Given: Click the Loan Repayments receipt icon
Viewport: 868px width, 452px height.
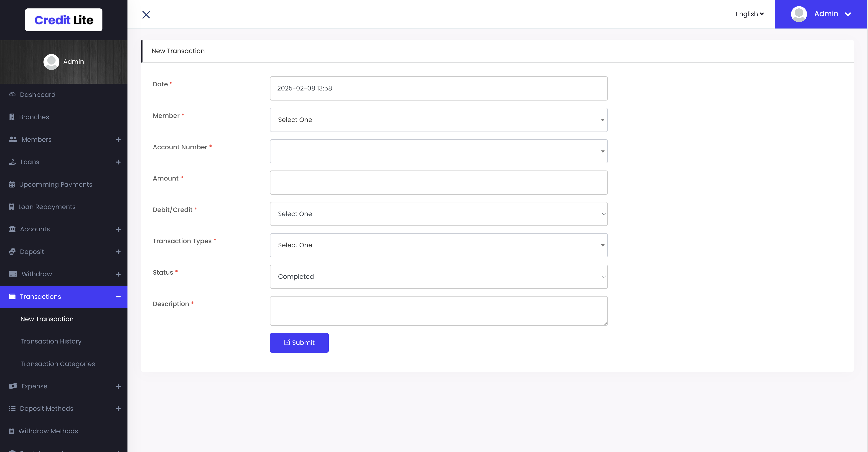Looking at the screenshot, I should (x=11, y=207).
